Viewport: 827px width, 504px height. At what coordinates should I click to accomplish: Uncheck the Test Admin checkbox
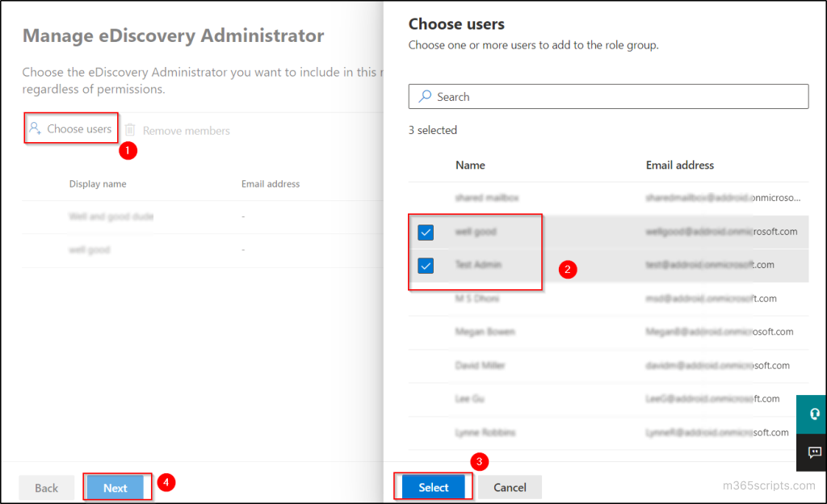point(426,265)
